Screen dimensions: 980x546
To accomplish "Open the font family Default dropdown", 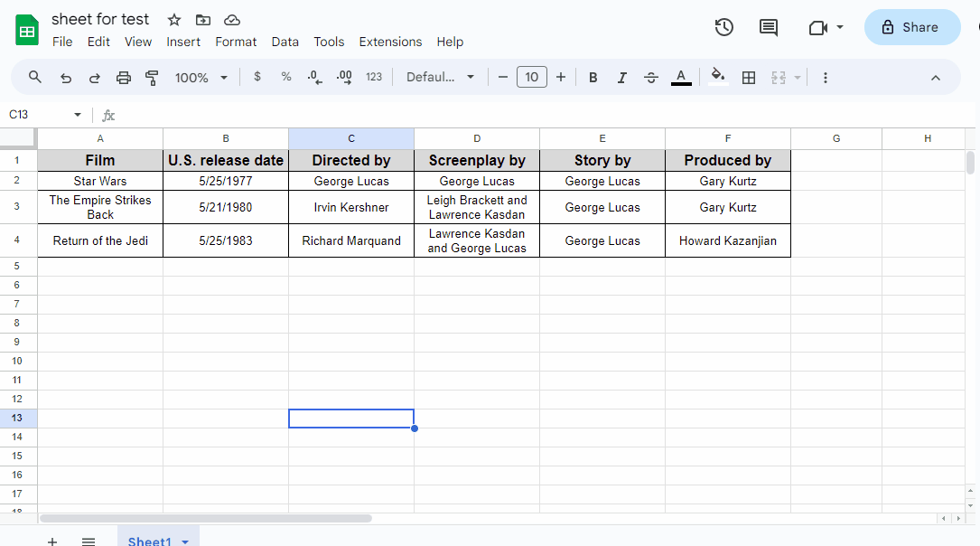I will (x=440, y=77).
